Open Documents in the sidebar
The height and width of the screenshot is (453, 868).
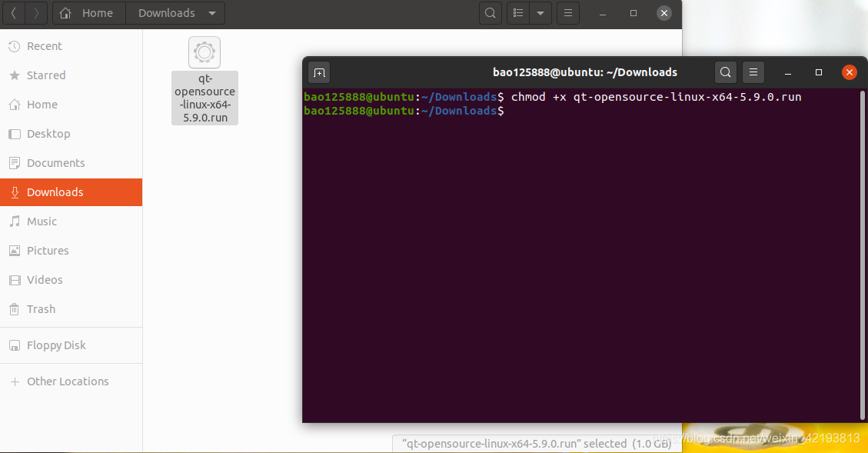point(71,163)
